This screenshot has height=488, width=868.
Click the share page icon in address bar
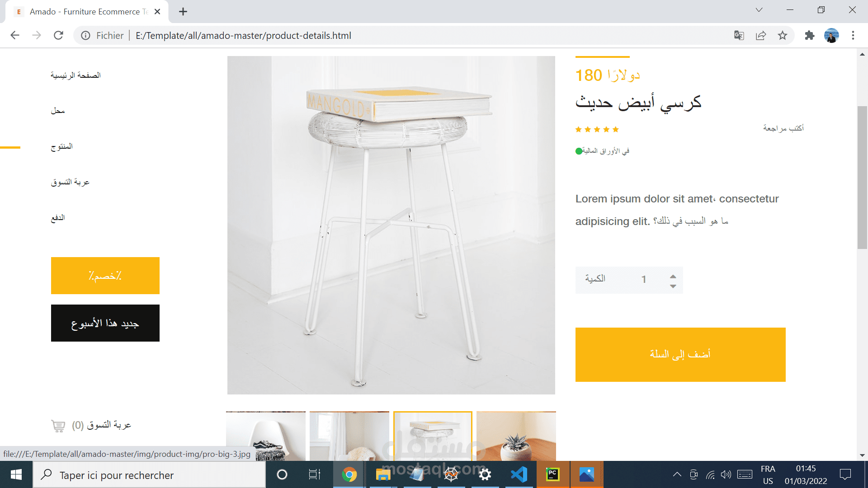click(x=761, y=35)
